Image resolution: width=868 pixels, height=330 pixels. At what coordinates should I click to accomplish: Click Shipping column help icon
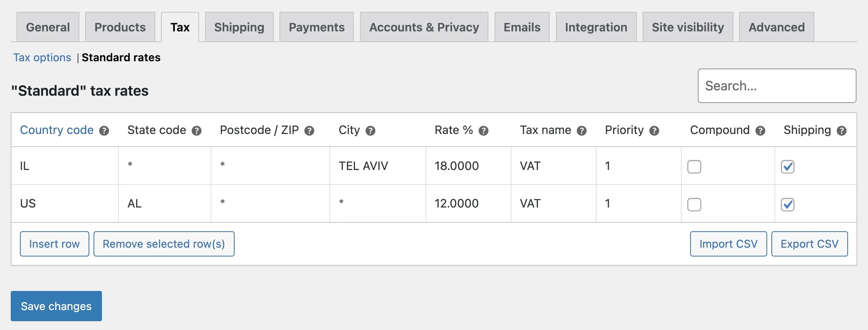click(x=842, y=131)
